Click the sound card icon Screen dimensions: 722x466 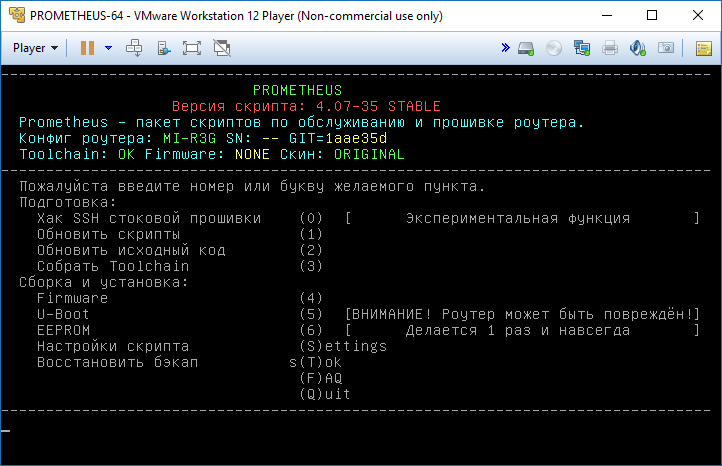click(x=638, y=48)
